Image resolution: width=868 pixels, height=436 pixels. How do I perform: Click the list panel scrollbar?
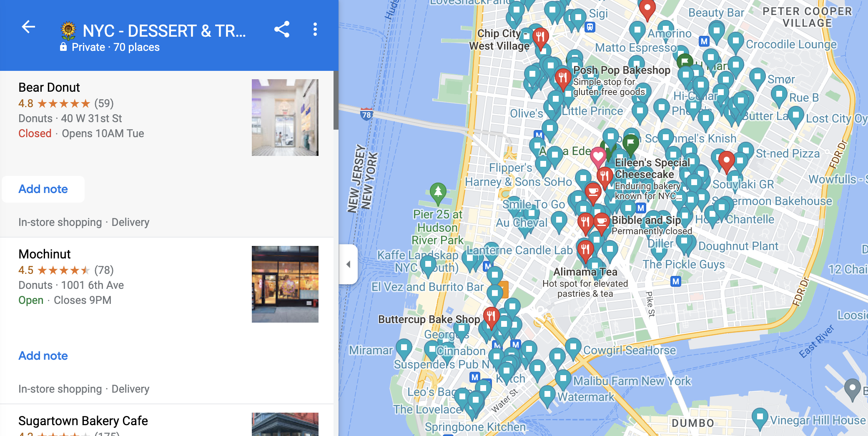tap(336, 100)
